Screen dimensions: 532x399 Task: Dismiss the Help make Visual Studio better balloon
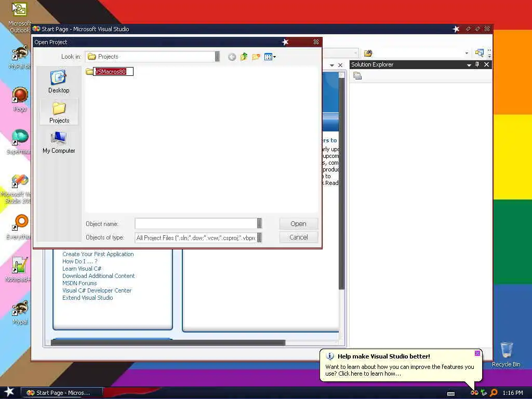(477, 353)
